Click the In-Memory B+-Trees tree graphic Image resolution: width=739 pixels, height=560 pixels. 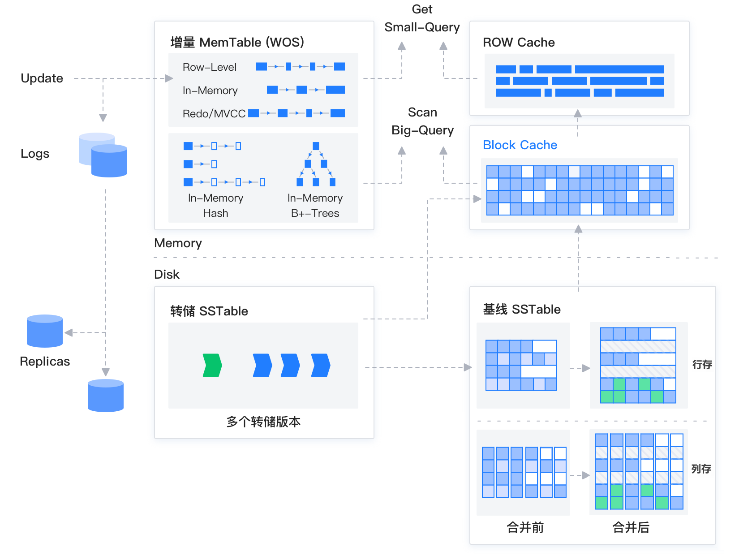coord(316,164)
